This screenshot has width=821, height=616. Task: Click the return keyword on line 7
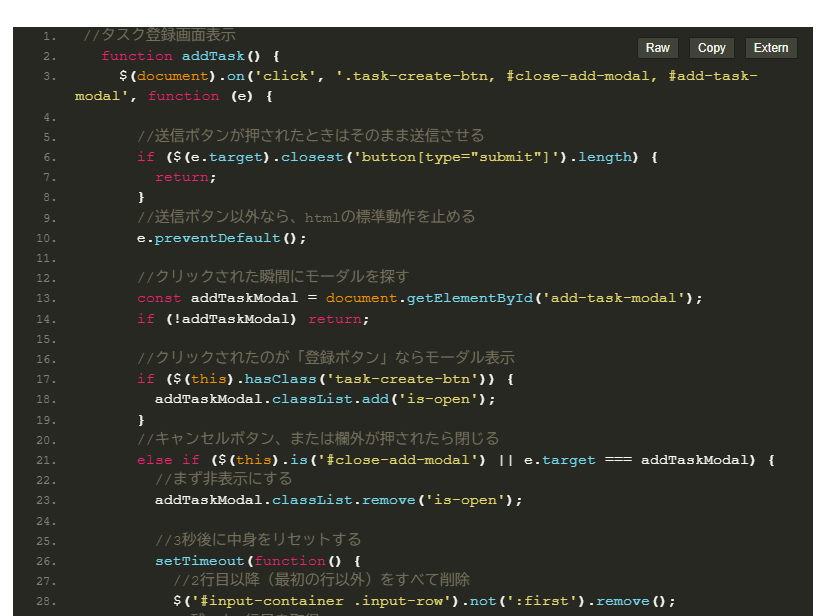click(182, 177)
